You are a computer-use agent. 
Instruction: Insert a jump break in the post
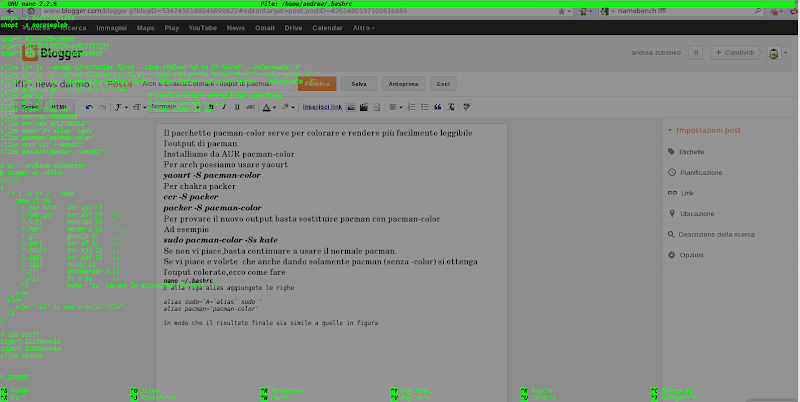point(377,107)
